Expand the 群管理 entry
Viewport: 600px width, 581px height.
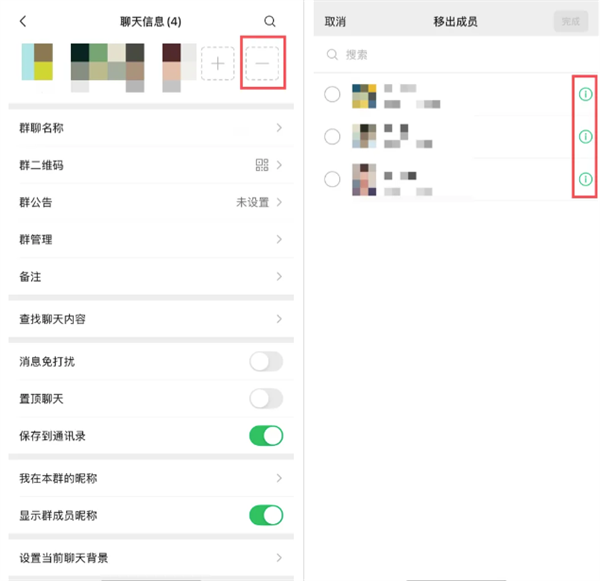(x=151, y=240)
